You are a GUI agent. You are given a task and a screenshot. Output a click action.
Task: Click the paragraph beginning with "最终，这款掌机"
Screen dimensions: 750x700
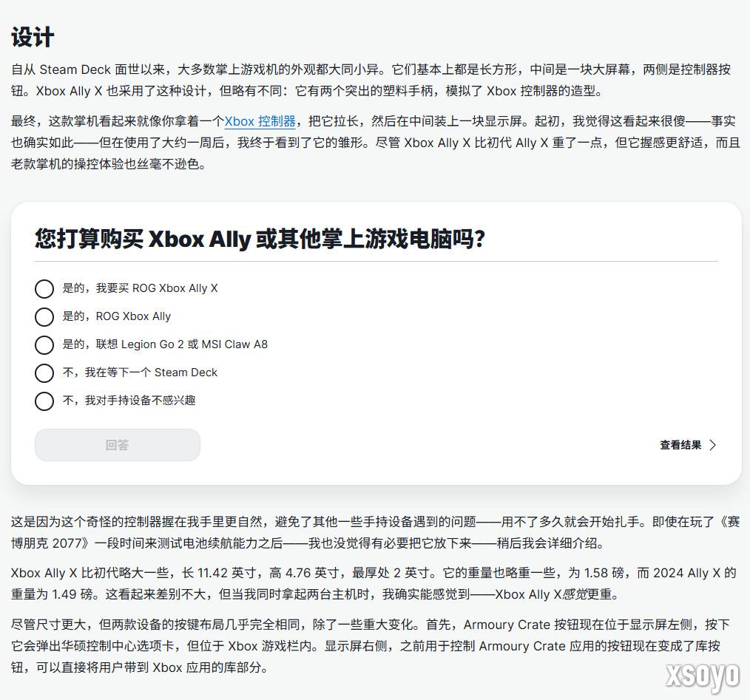click(370, 143)
